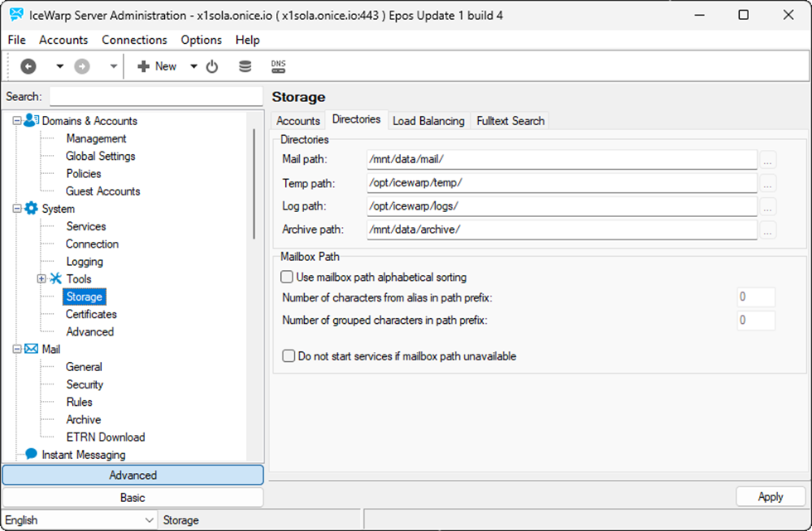Expand the Tools tree node
The width and height of the screenshot is (812, 531).
(41, 279)
